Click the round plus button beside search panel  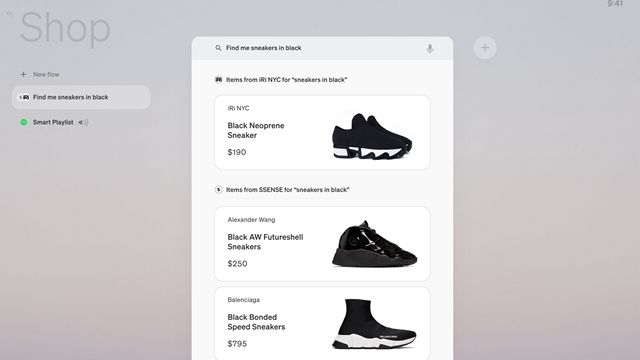pos(485,48)
